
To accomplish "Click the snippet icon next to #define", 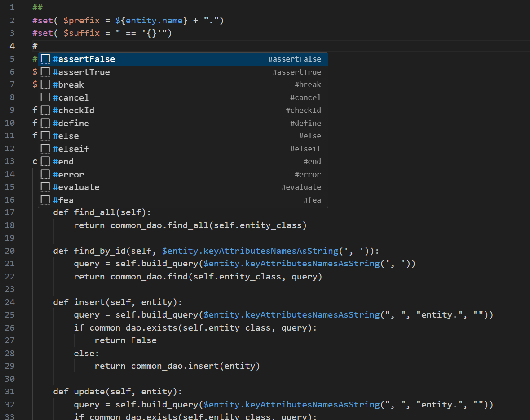I will [x=45, y=123].
